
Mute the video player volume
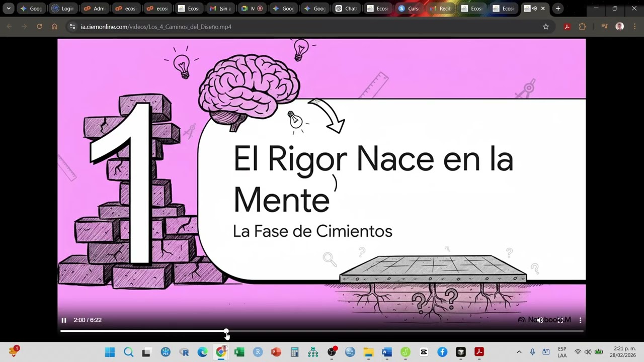540,320
